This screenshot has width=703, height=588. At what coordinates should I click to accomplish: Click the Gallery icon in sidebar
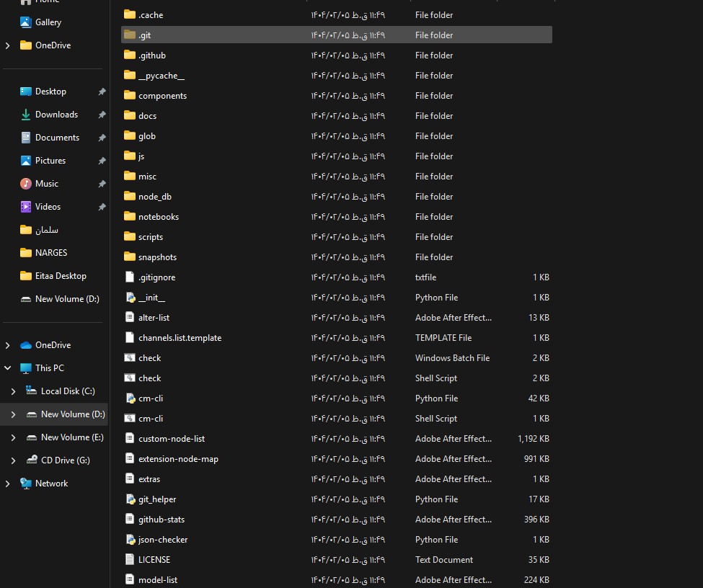pyautogui.click(x=26, y=22)
